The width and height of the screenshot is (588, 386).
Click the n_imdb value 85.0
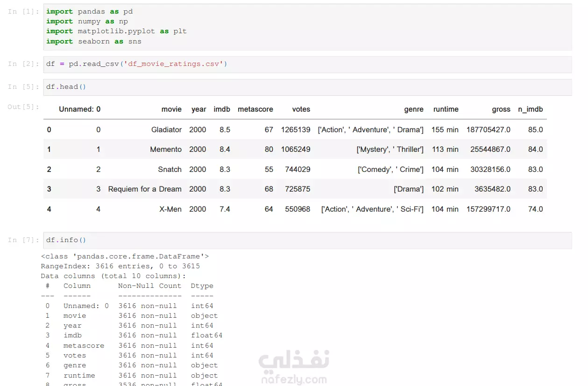pos(536,129)
